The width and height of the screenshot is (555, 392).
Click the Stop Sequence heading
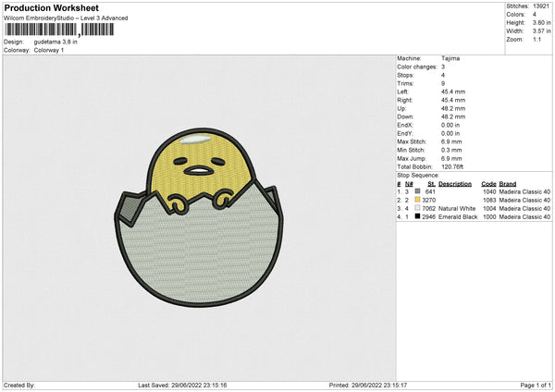[x=418, y=174]
